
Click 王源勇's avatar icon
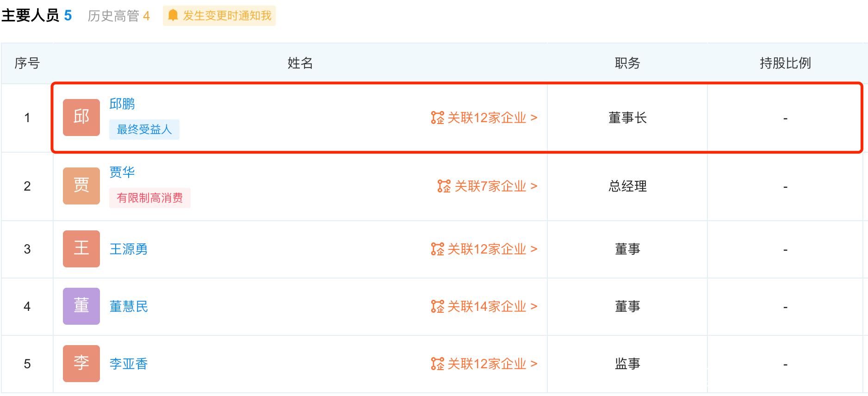81,249
